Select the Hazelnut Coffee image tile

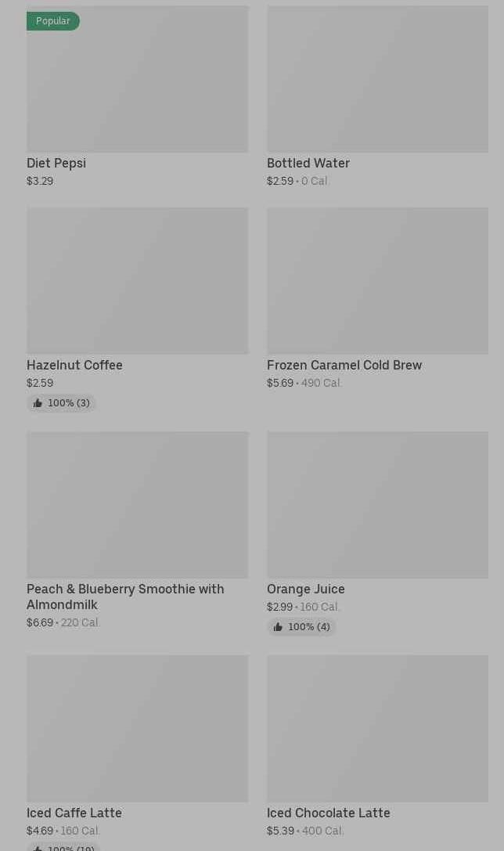tap(137, 280)
